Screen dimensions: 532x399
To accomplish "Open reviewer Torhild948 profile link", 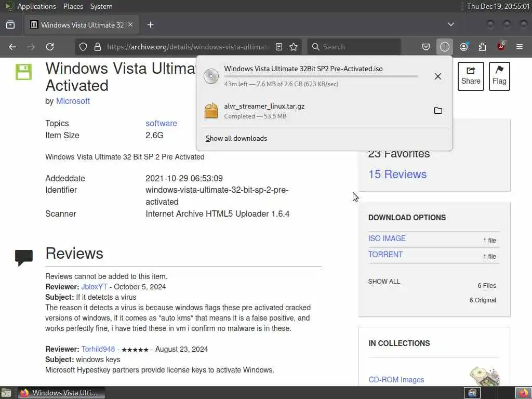I will point(98,350).
